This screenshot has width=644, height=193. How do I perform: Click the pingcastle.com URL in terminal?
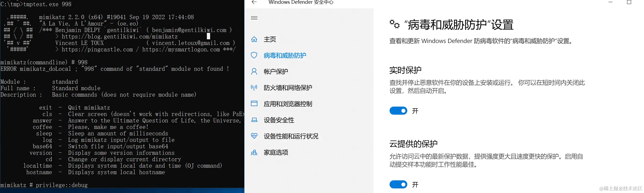click(x=97, y=50)
